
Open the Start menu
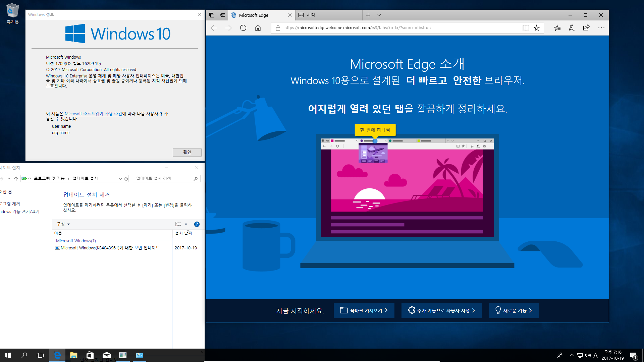pos(8,355)
